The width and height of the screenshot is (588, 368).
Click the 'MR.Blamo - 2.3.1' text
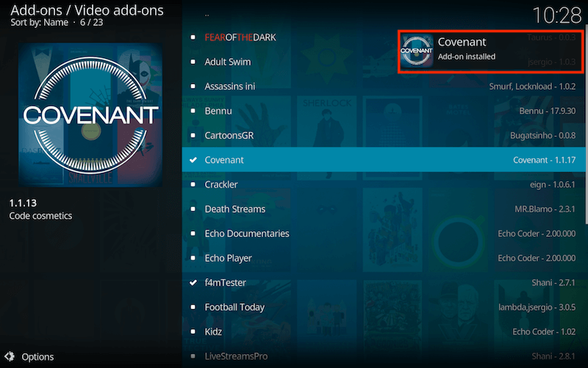(x=545, y=209)
